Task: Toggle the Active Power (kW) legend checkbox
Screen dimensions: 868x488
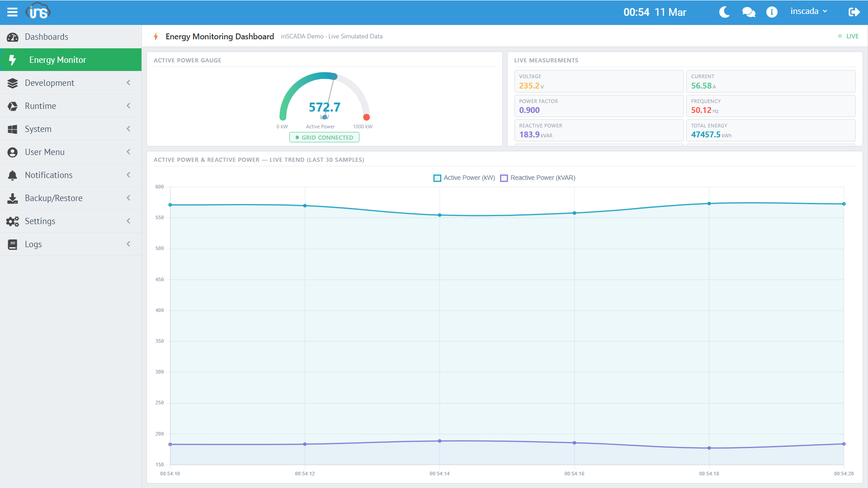Action: point(437,178)
